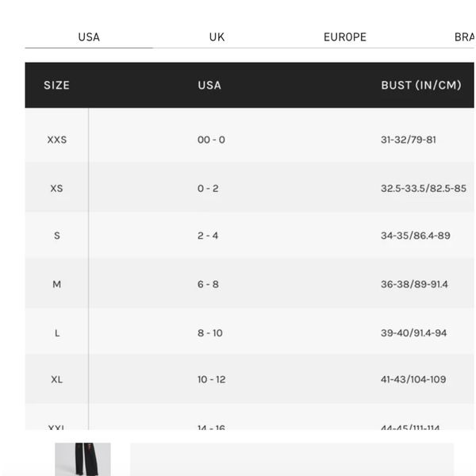Click bust measurement 39-40/91.4-94
The width and height of the screenshot is (476, 476).
[x=414, y=333]
